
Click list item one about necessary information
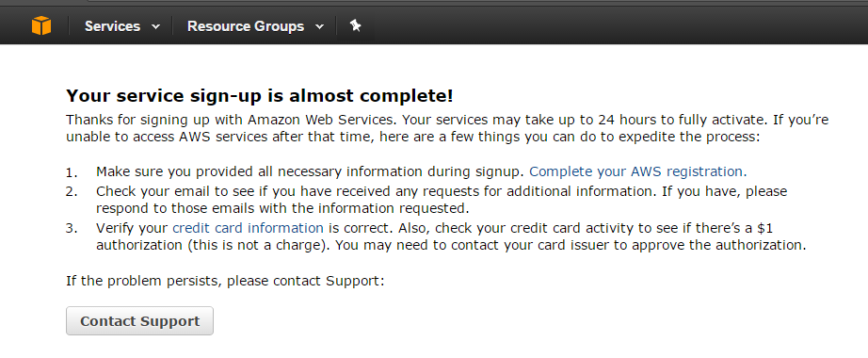tap(421, 171)
